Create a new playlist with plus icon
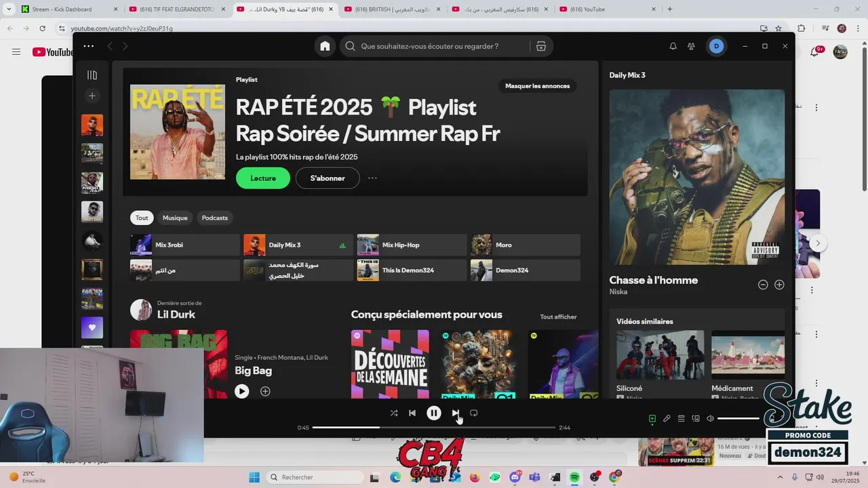The height and width of the screenshot is (488, 868). pos(92,96)
